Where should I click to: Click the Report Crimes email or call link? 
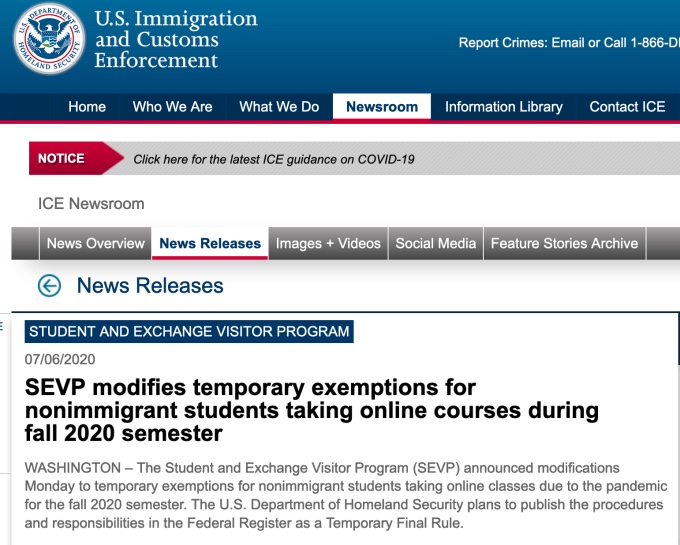[569, 42]
